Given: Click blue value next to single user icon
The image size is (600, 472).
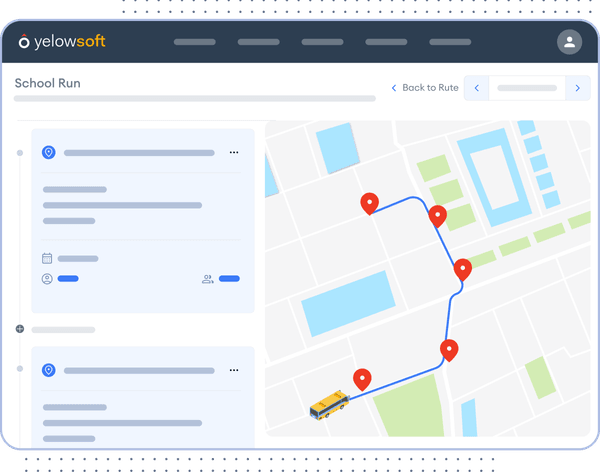Looking at the screenshot, I should click(68, 279).
